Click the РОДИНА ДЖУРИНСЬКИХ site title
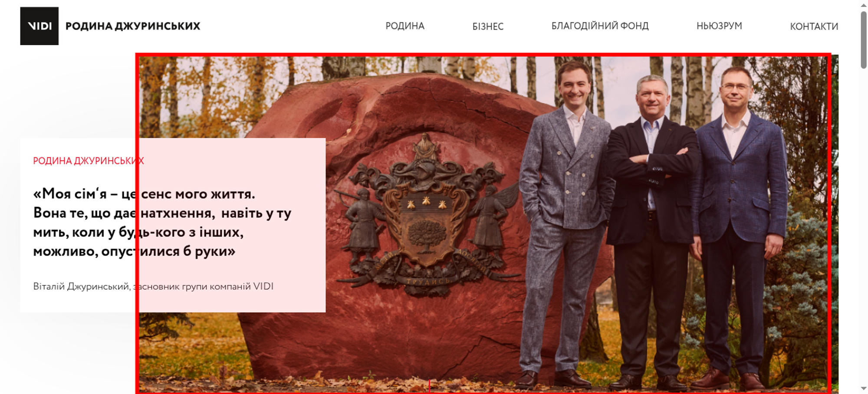The width and height of the screenshot is (868, 394). click(x=133, y=26)
